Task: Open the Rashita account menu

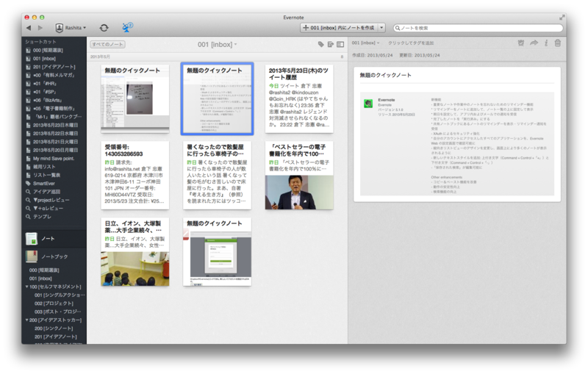Action: 71,28
